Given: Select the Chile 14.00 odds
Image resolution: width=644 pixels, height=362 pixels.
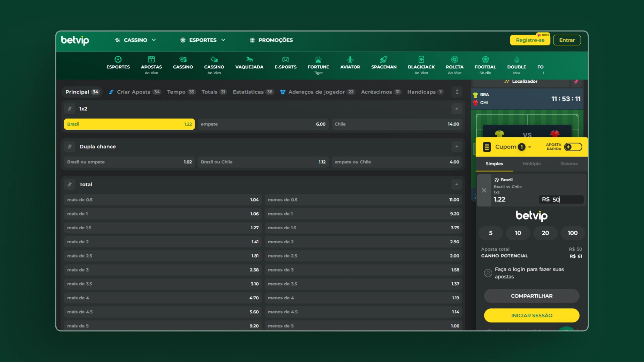Looking at the screenshot, I should point(397,124).
